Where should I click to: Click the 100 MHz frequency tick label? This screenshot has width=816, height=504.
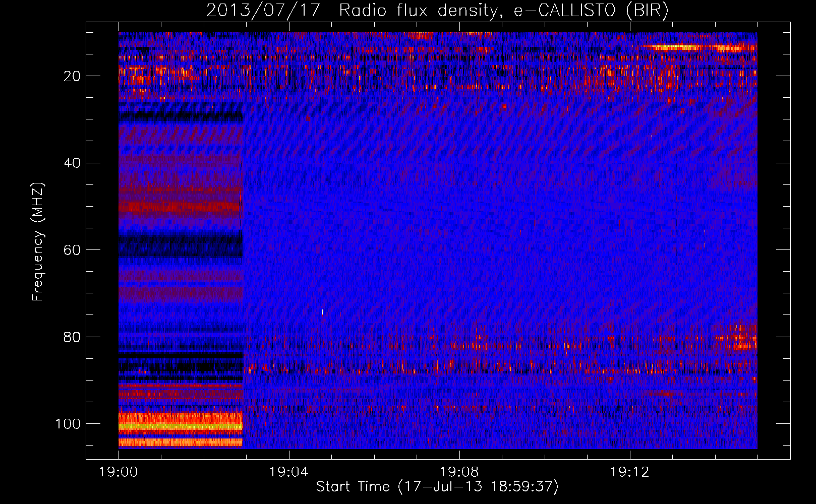tap(68, 424)
